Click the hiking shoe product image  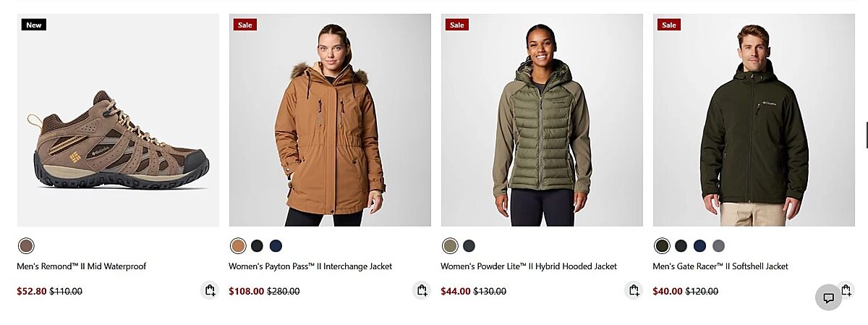pos(118,120)
